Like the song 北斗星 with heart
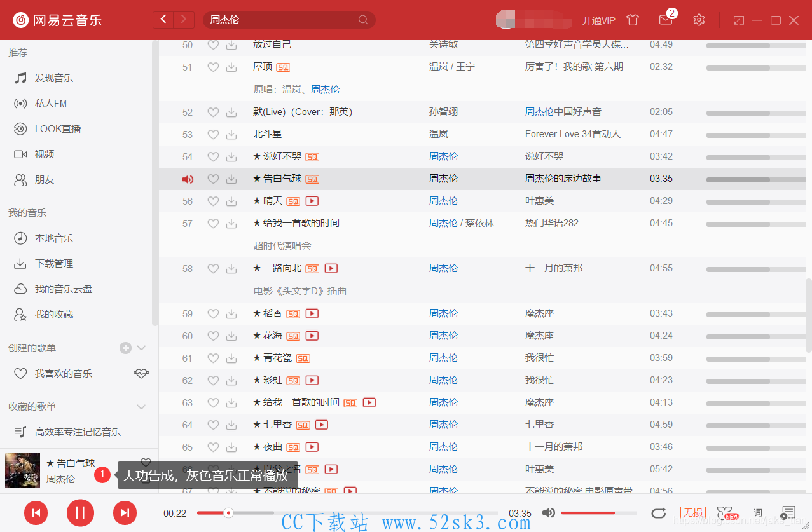The height and width of the screenshot is (532, 812). point(214,134)
